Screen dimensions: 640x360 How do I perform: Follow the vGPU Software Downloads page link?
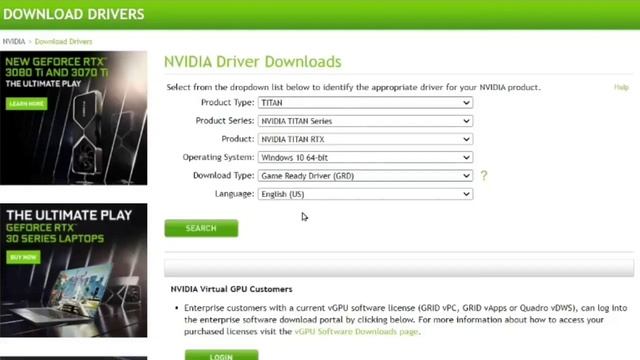[x=356, y=331]
